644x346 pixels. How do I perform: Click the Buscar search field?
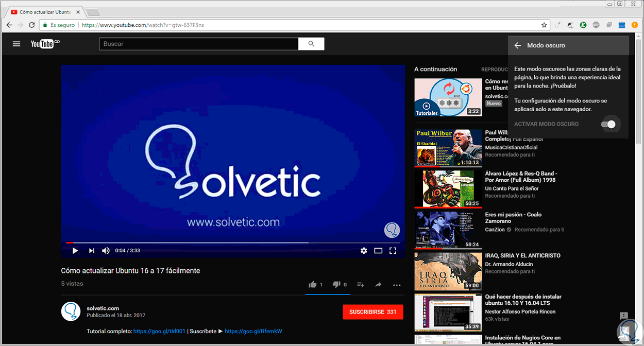tap(198, 44)
